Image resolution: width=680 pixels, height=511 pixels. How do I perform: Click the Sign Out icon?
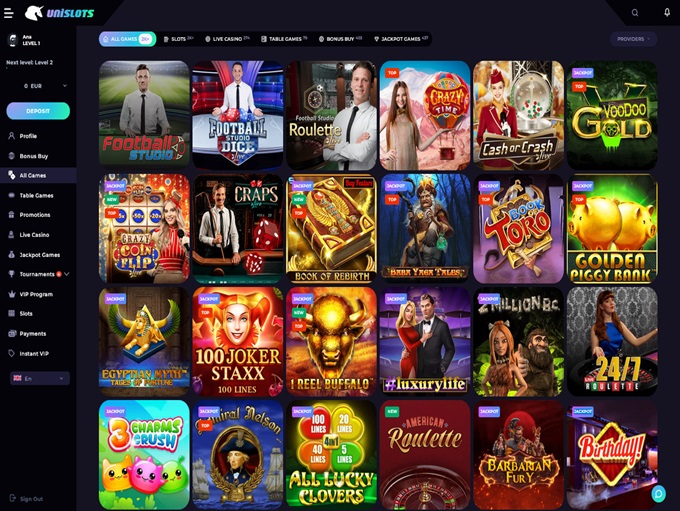pyautogui.click(x=12, y=498)
